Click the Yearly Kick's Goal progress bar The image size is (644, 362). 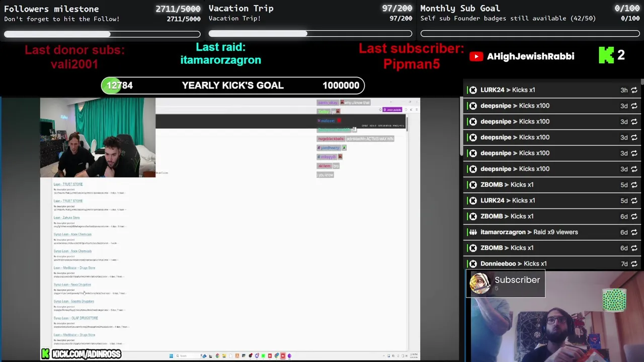tap(232, 85)
